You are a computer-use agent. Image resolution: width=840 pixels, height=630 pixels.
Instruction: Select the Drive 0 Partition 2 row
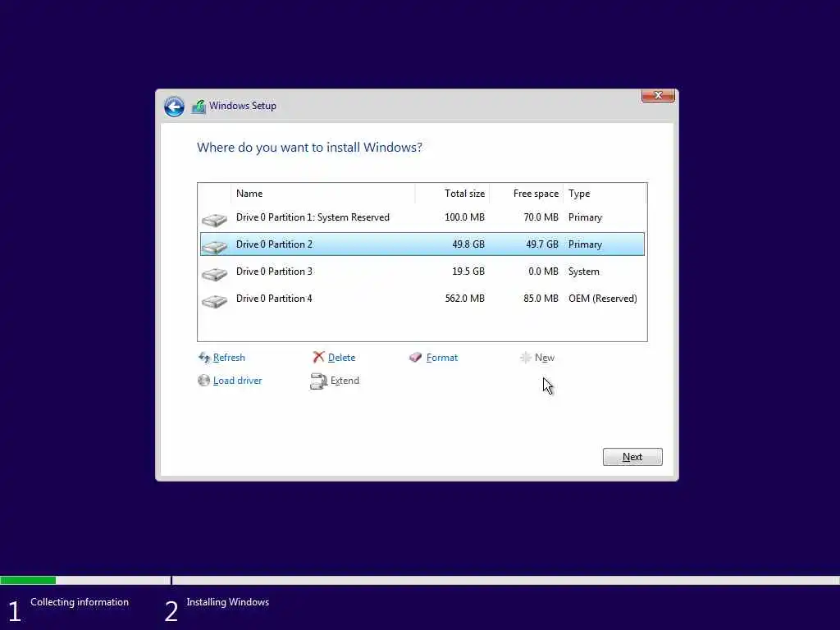coord(422,244)
